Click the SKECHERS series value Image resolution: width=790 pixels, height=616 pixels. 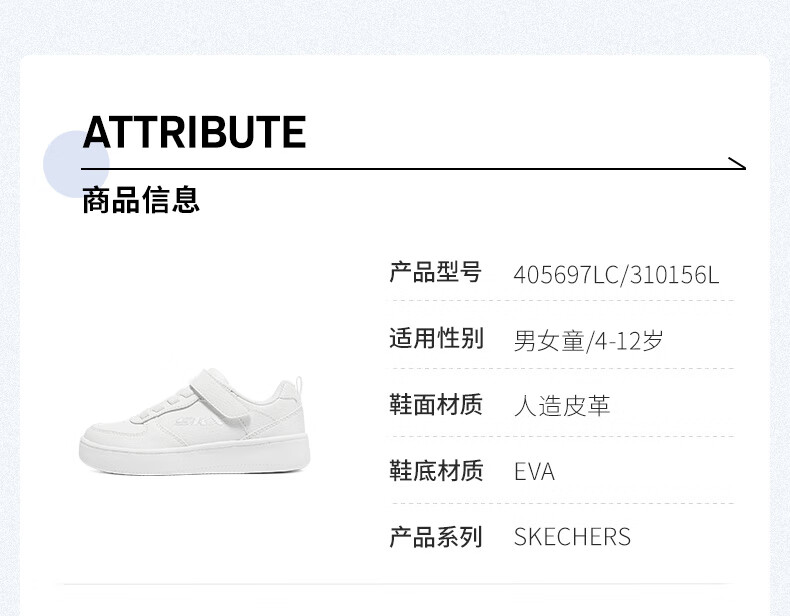pyautogui.click(x=572, y=537)
